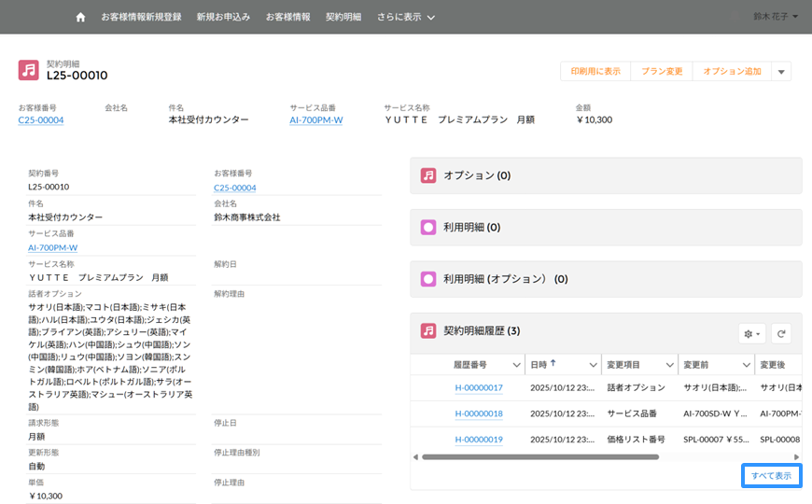Screen dimensions: 812x504
Task: Click the Home icon in navigation bar
Action: click(80, 17)
